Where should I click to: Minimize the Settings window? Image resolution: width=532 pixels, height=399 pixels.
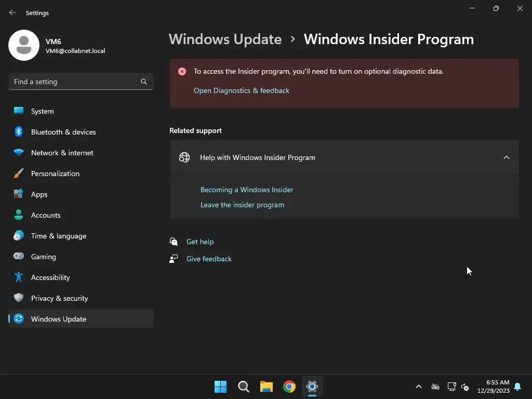pos(472,8)
